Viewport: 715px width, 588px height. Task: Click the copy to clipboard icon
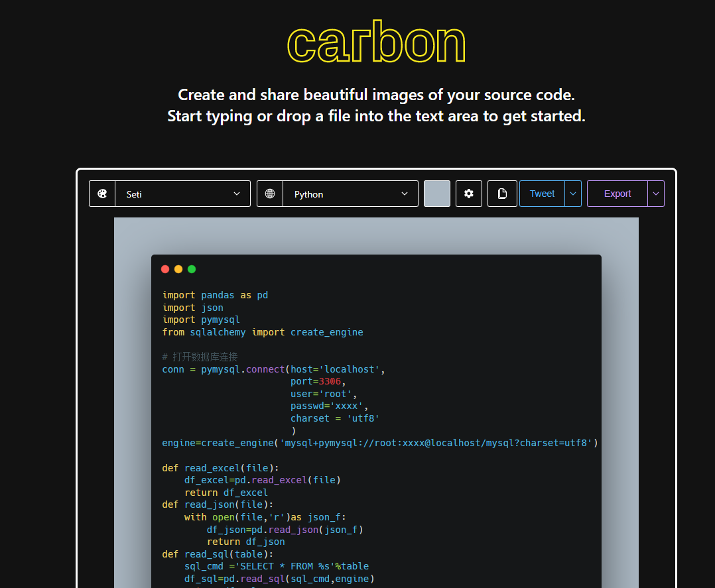click(x=502, y=194)
